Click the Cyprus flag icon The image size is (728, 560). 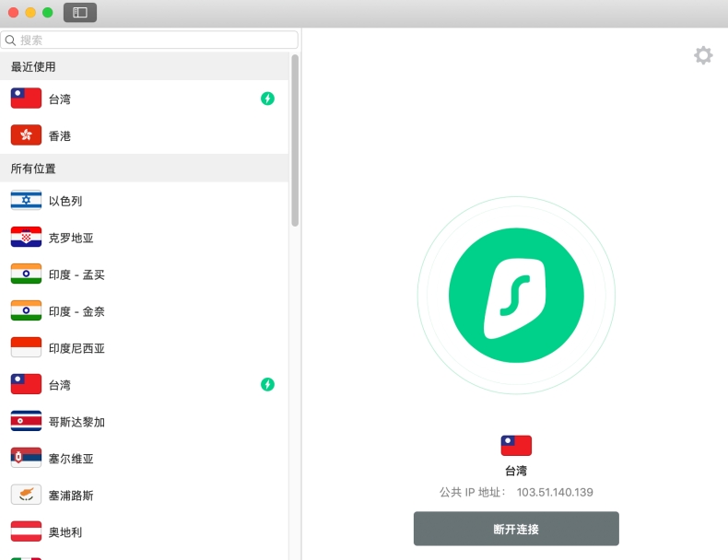(26, 495)
